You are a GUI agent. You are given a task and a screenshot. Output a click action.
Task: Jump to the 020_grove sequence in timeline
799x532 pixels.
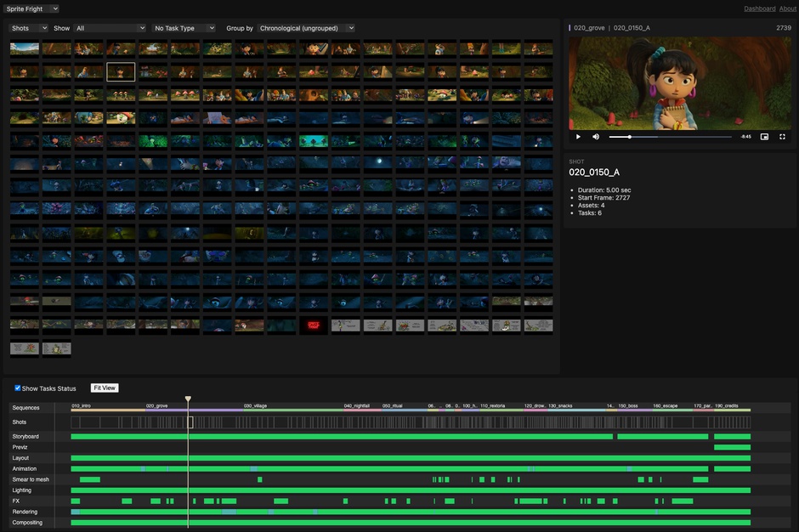pyautogui.click(x=156, y=405)
